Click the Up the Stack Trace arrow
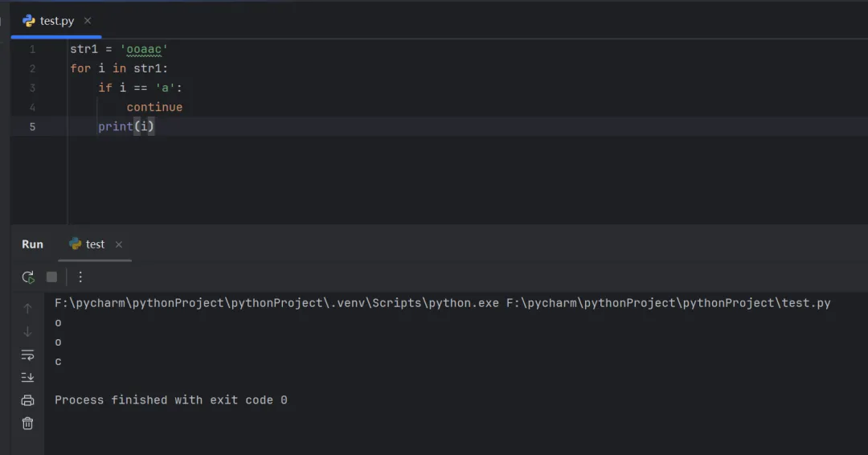 tap(28, 309)
